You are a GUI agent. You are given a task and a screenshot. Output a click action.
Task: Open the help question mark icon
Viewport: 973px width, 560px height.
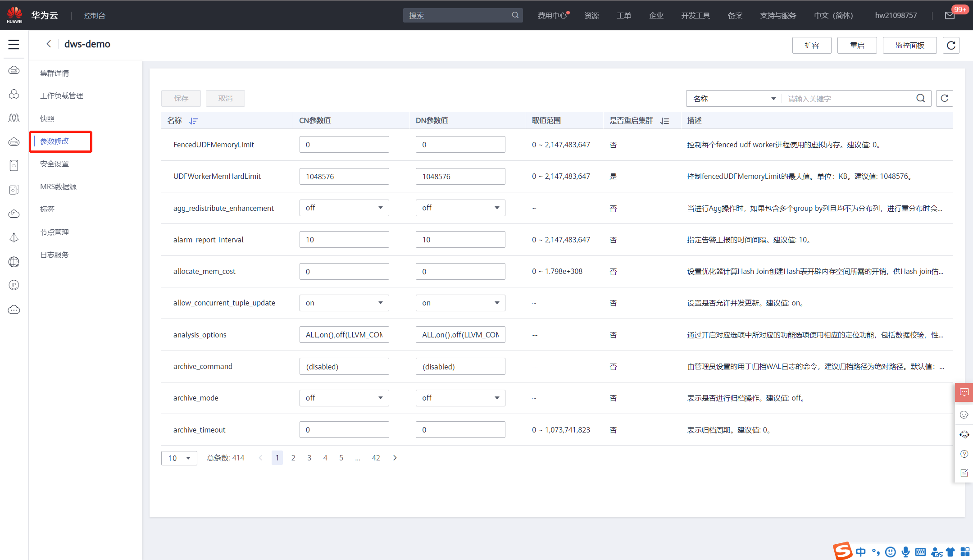pos(964,454)
